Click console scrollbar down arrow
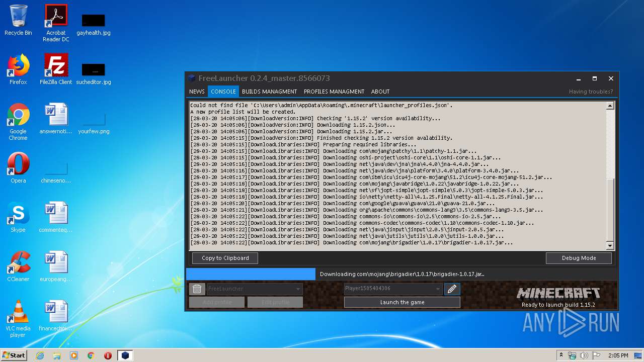The width and height of the screenshot is (644, 362). [610, 246]
